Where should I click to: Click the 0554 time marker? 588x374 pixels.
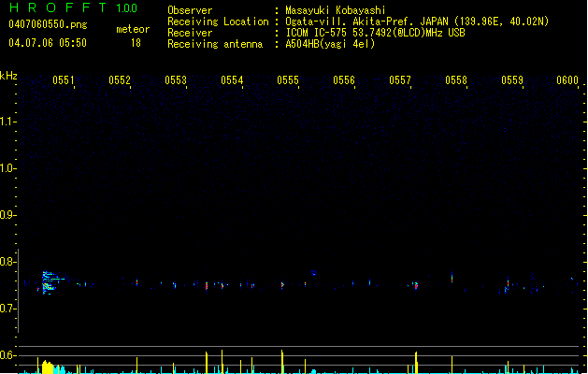pos(232,80)
